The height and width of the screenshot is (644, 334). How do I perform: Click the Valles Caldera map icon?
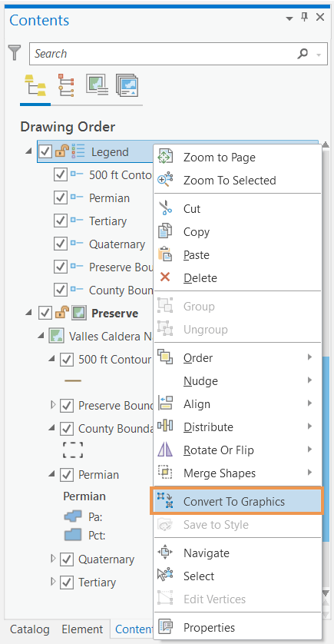coord(55,337)
